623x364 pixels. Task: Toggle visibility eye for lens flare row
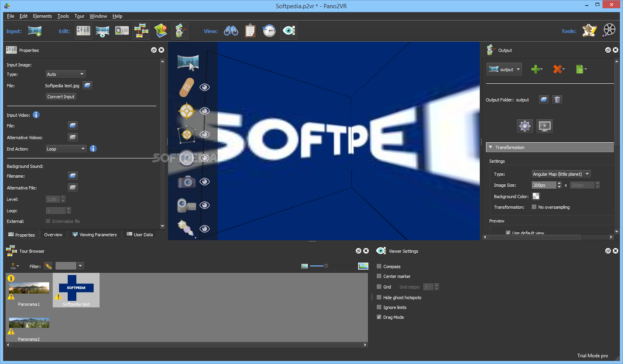click(x=204, y=229)
